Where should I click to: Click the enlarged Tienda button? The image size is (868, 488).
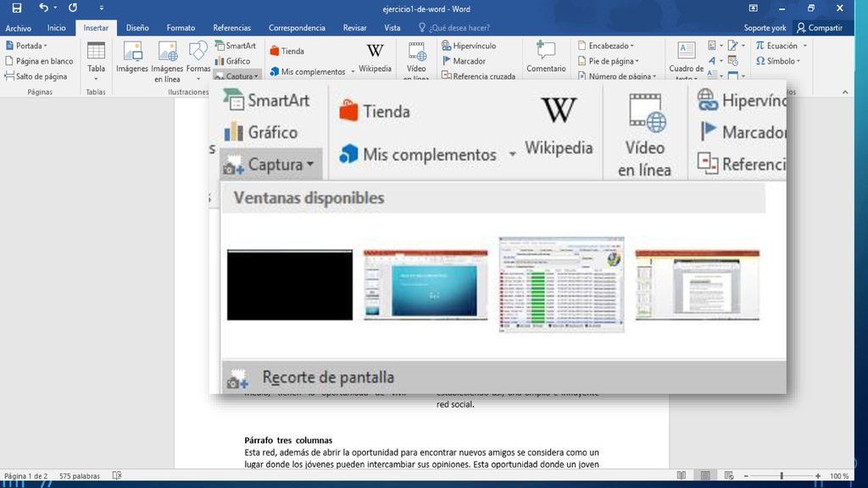(375, 111)
